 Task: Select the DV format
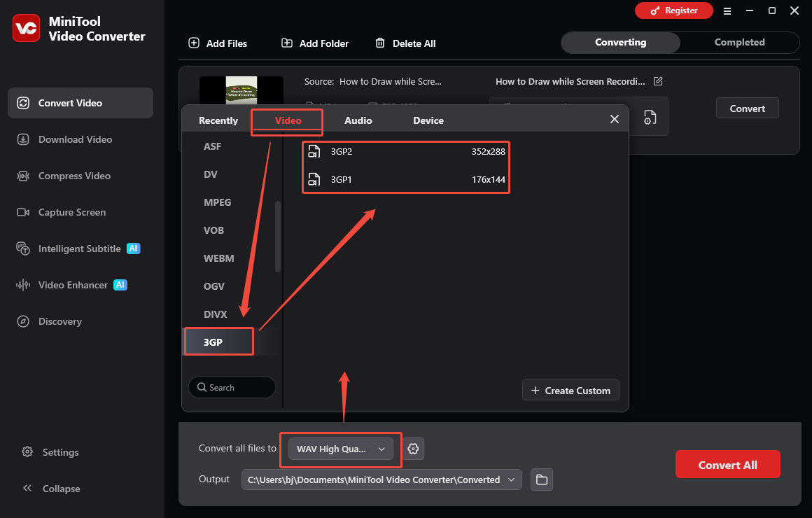point(211,174)
